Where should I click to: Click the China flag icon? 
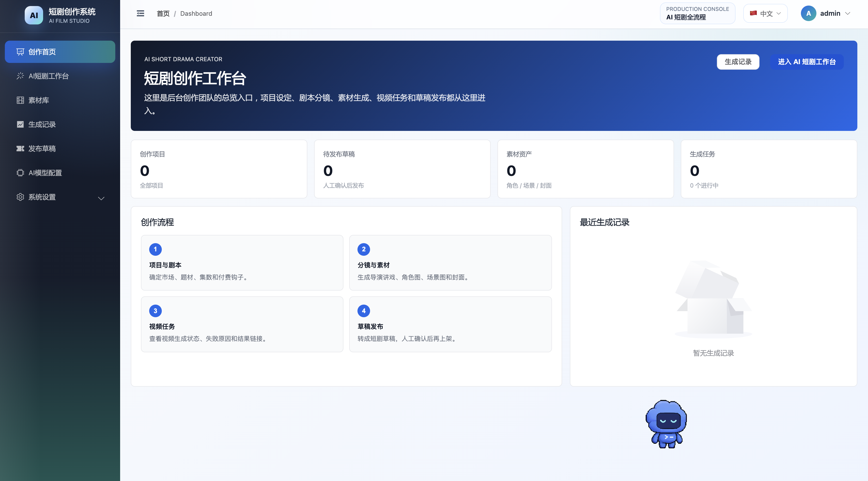point(753,13)
